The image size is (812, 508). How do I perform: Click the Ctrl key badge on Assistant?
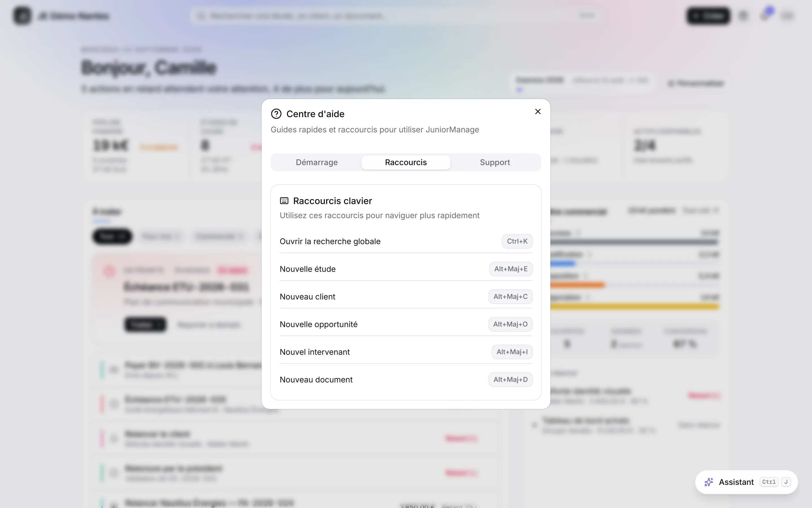(x=769, y=482)
